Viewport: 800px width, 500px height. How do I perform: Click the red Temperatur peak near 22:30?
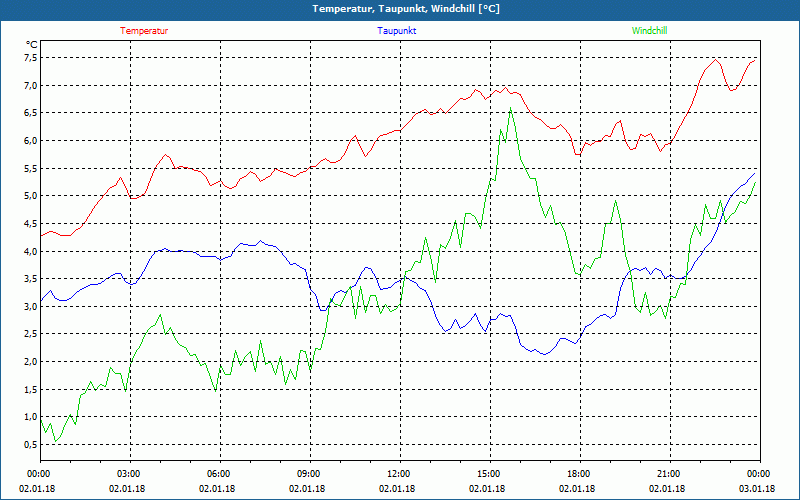715,60
